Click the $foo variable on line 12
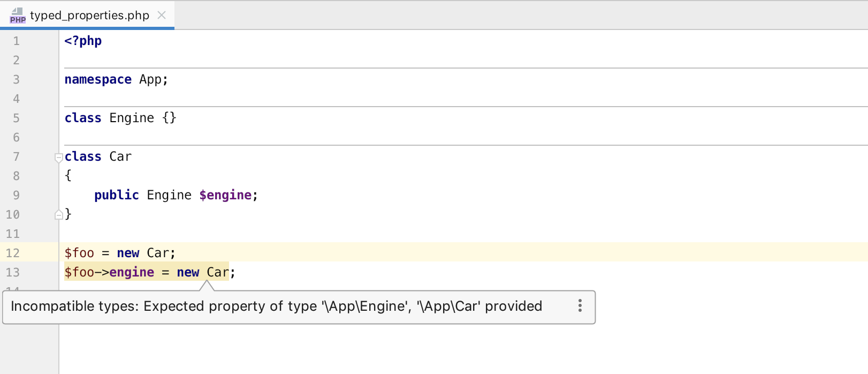This screenshot has height=374, width=868. click(79, 253)
